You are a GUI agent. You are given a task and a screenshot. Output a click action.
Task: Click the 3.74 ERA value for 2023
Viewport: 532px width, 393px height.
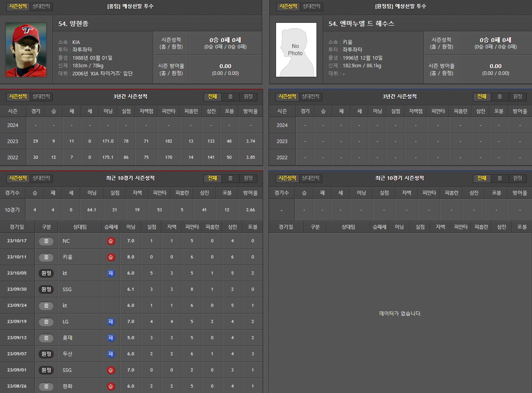pos(251,141)
